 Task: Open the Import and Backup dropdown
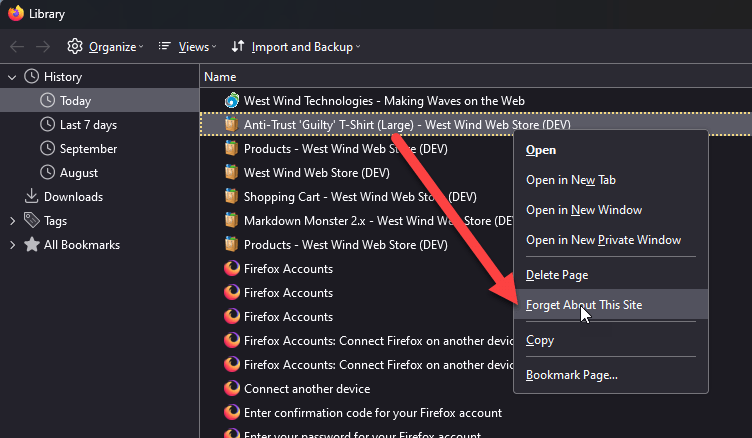[295, 47]
